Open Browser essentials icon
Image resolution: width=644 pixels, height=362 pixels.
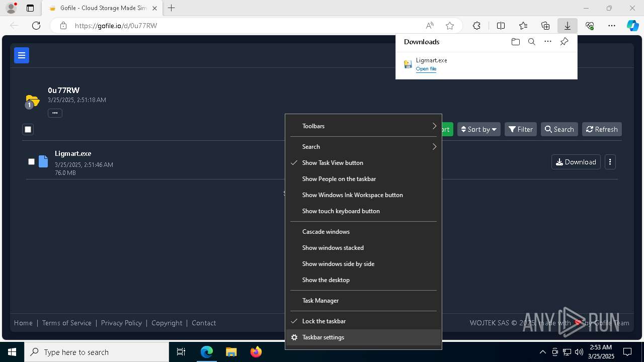(x=590, y=26)
